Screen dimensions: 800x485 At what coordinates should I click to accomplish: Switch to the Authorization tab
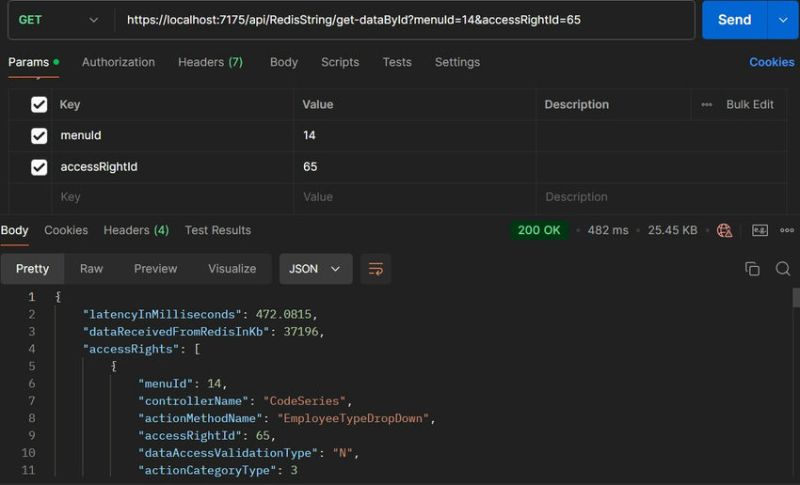tap(118, 62)
